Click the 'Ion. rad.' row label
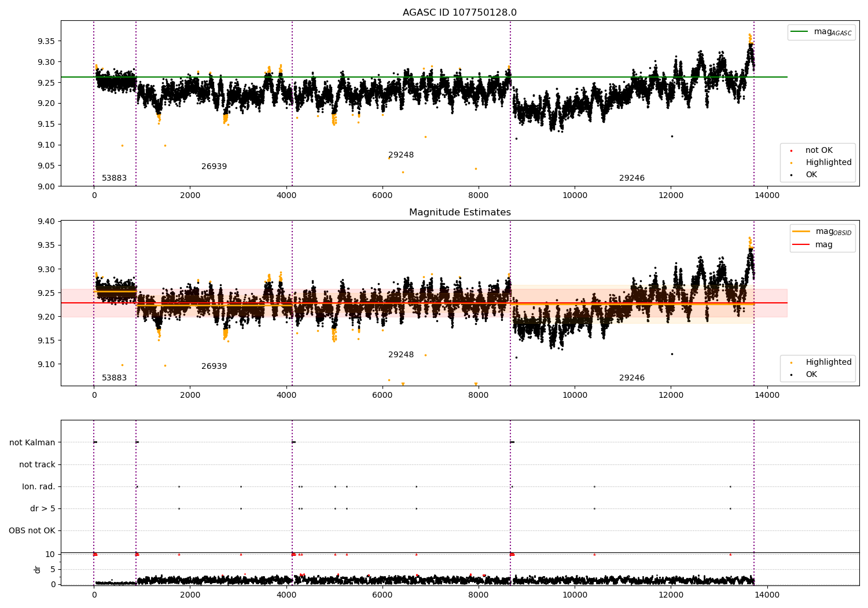Viewport: 868px width, 608px height. tap(39, 486)
